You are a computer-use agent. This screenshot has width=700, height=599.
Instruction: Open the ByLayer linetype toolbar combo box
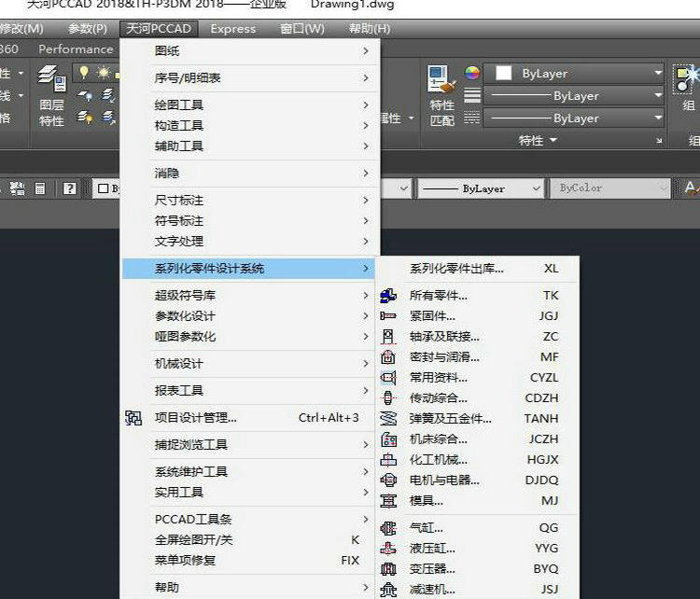[481, 188]
